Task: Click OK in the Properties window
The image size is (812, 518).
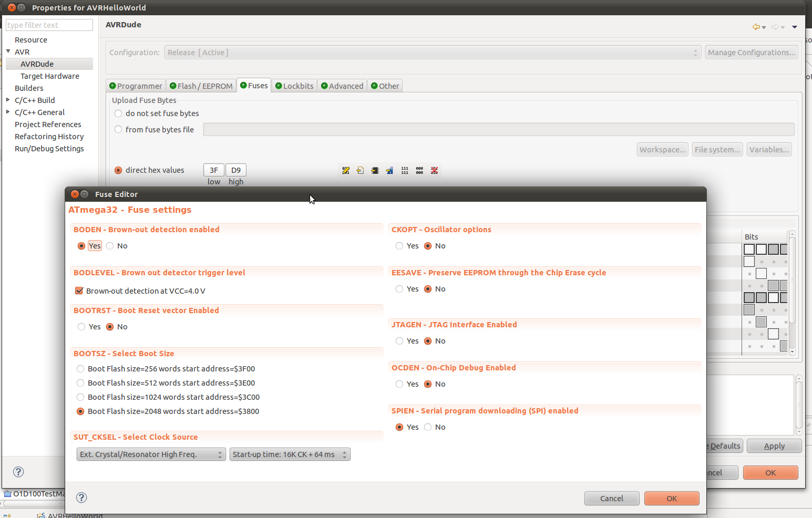Action: pos(770,473)
